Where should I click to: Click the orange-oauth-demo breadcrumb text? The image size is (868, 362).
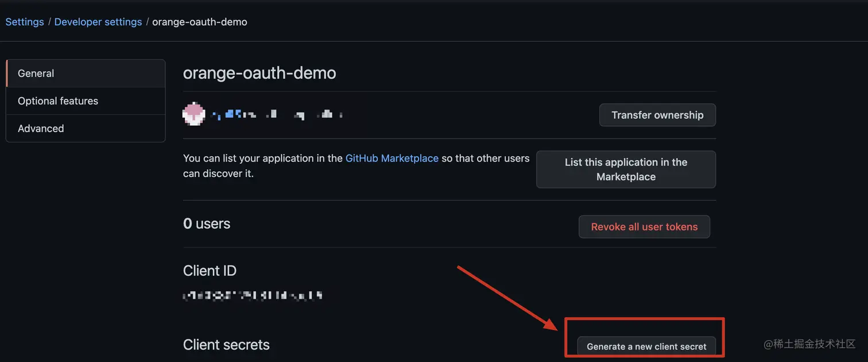tap(200, 22)
